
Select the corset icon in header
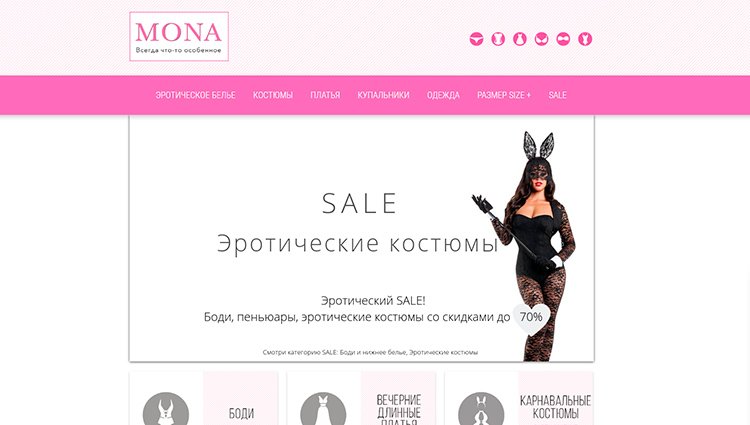click(x=498, y=39)
